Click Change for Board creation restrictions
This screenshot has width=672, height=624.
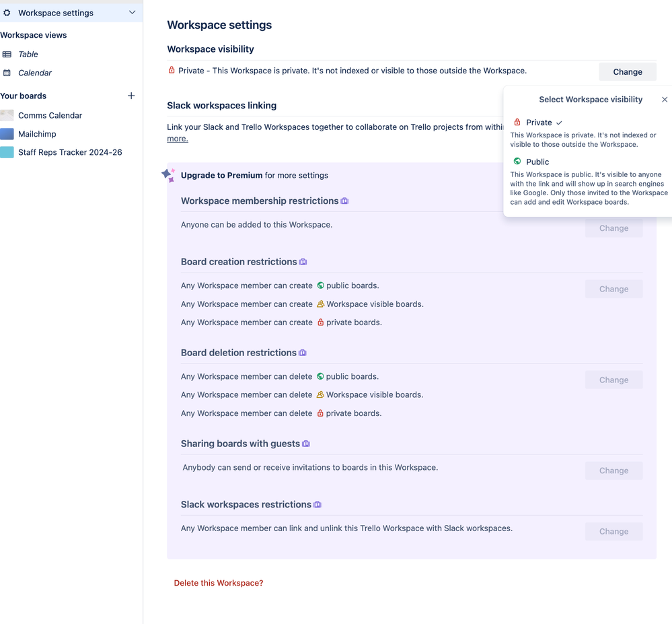[613, 289]
